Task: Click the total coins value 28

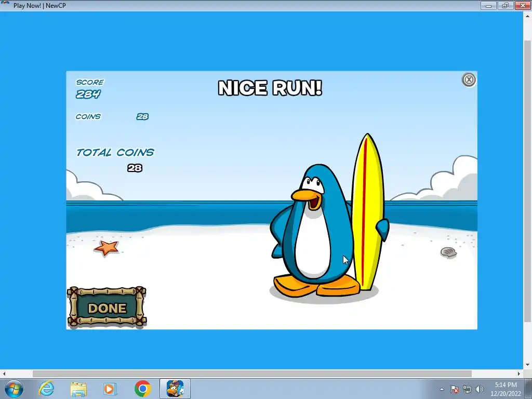Action: click(135, 168)
